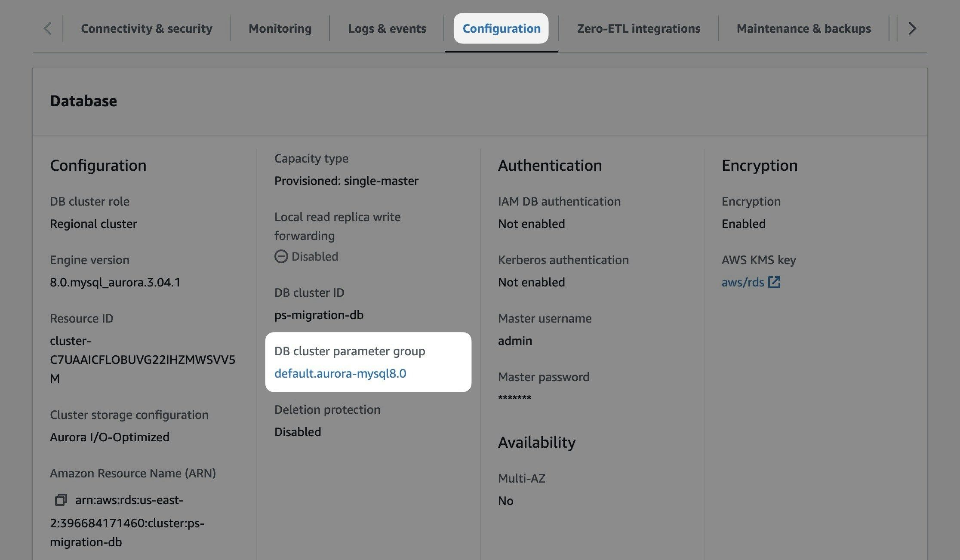Open the Zero-ETL integrations tab
Screen dimensions: 960x560
point(638,28)
